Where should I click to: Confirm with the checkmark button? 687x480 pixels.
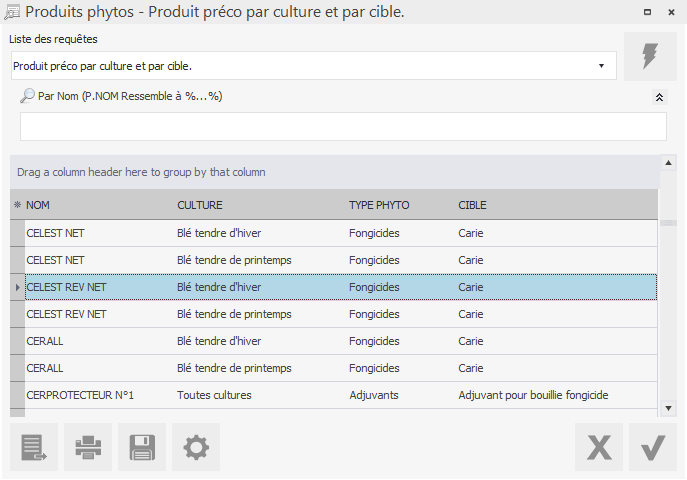[653, 447]
